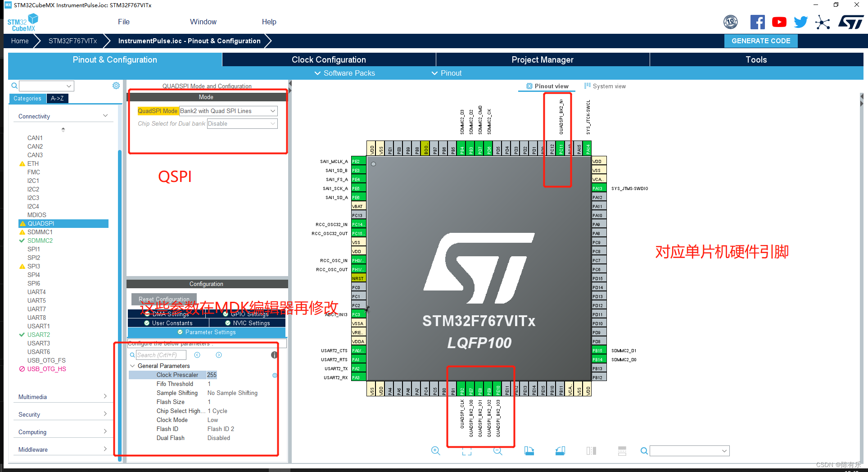
Task: Collapse General Parameters group
Action: [132, 366]
